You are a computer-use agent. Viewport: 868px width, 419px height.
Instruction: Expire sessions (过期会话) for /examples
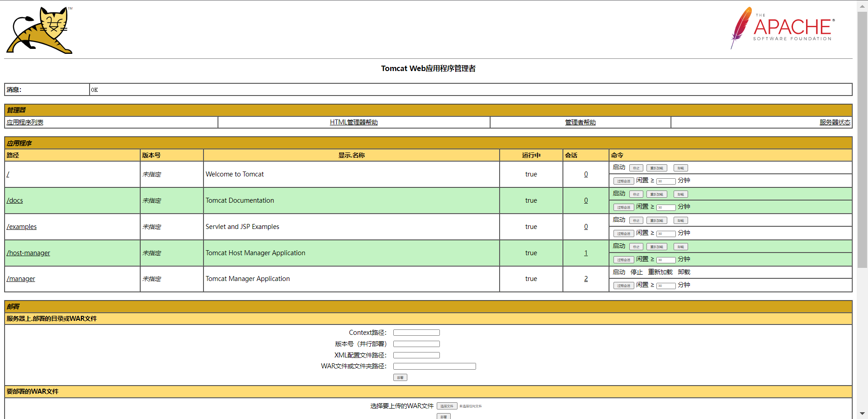click(x=623, y=233)
